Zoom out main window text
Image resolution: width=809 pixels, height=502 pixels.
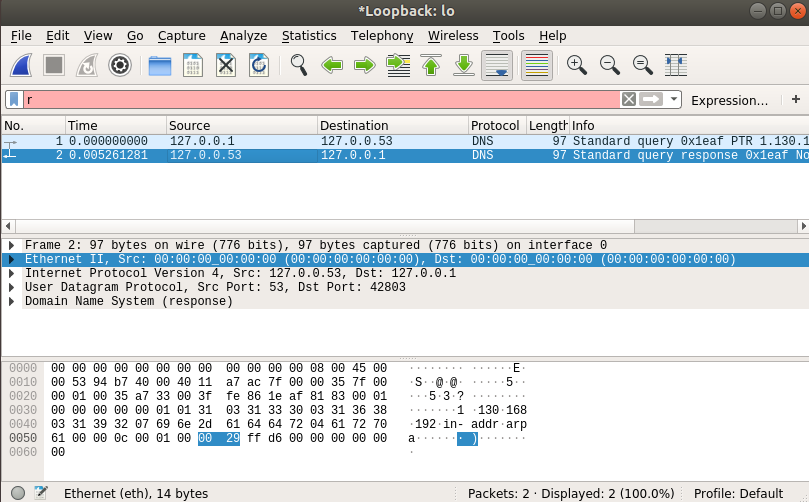609,66
